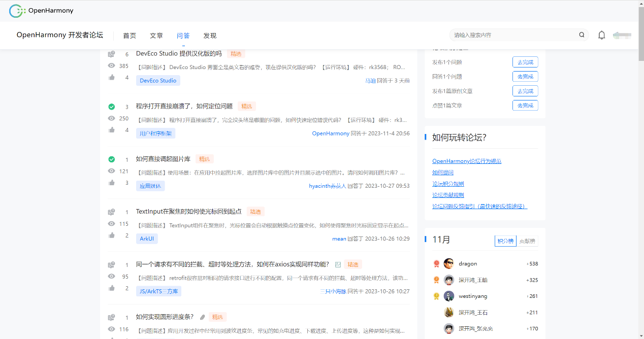
Task: Click the 用户程序框架 tag
Action: [x=155, y=133]
